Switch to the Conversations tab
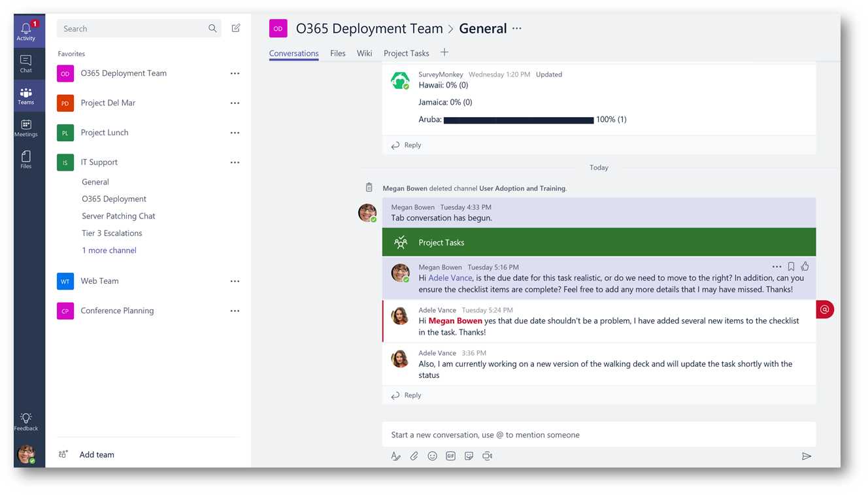Image resolution: width=868 pixels, height=495 pixels. coord(294,54)
